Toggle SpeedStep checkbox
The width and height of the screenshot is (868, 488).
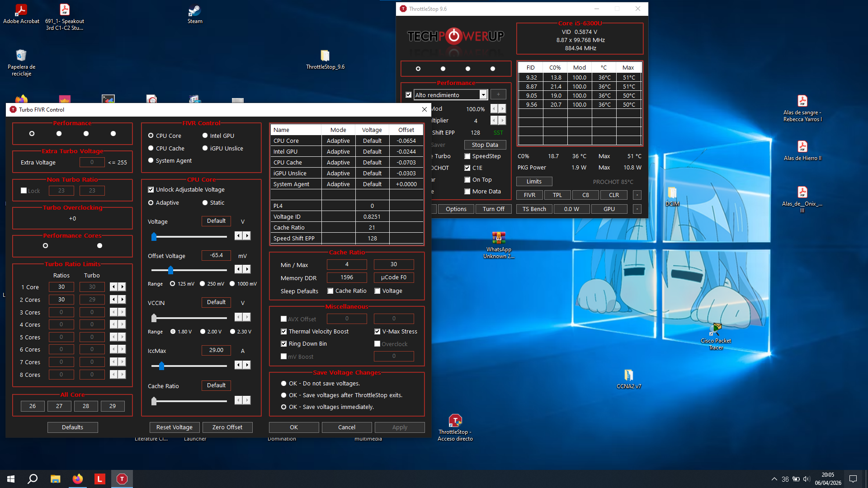coord(467,156)
